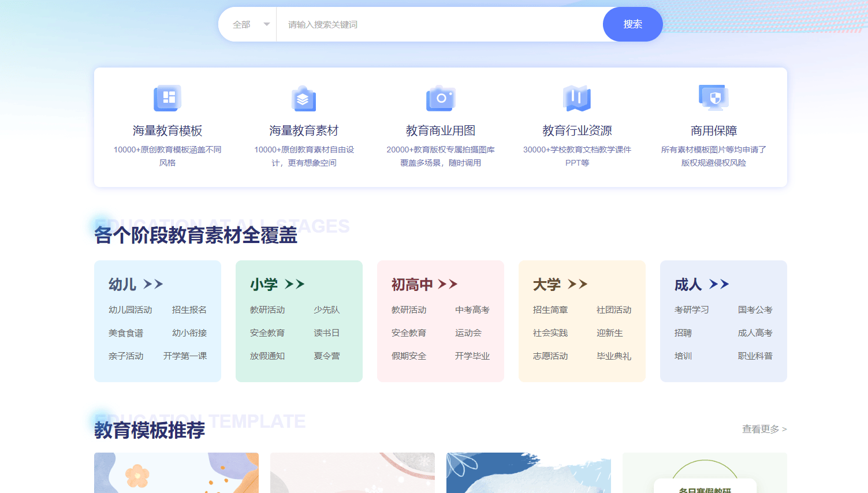The image size is (868, 493).
Task: Open the first flower-patterned template thumbnail
Action: point(176,472)
